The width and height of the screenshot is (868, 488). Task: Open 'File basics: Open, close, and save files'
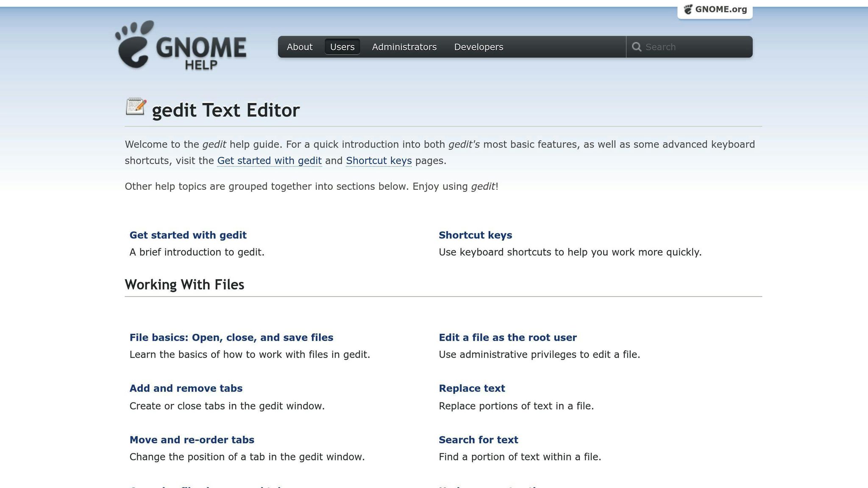(231, 338)
